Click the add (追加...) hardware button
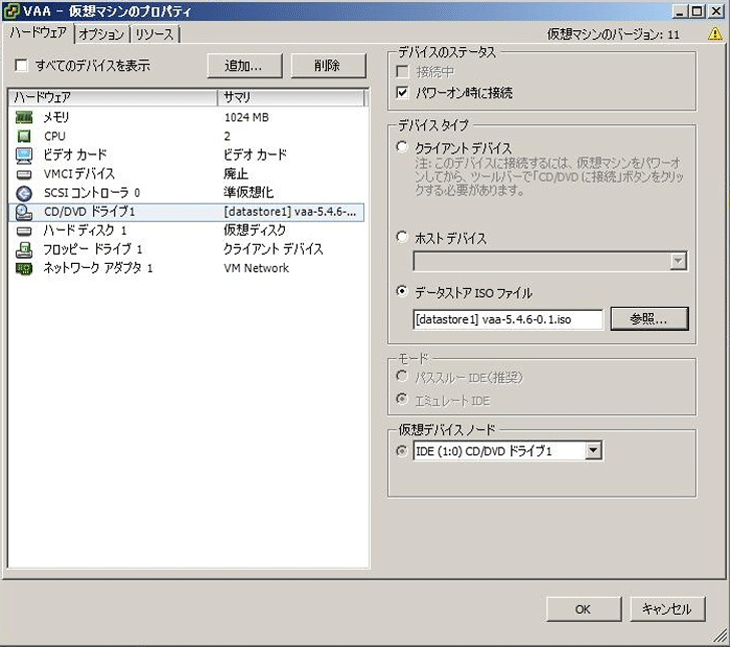This screenshot has height=647, width=730. (x=243, y=66)
